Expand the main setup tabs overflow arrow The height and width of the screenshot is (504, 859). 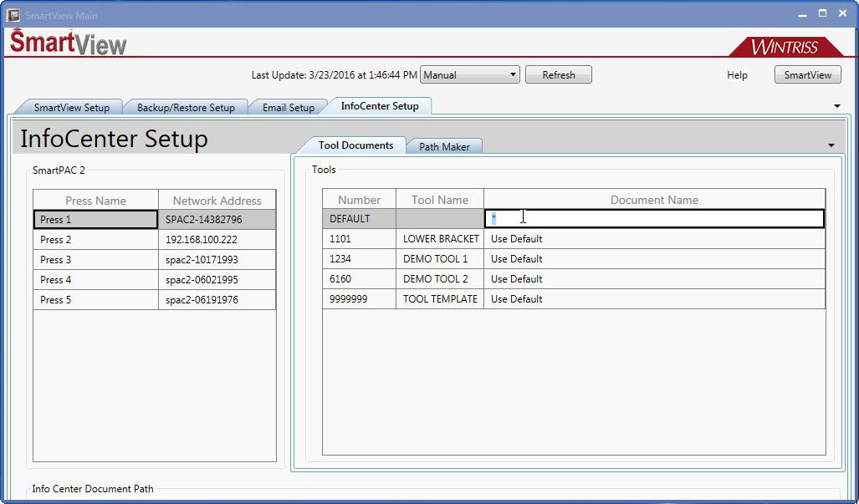tap(837, 106)
